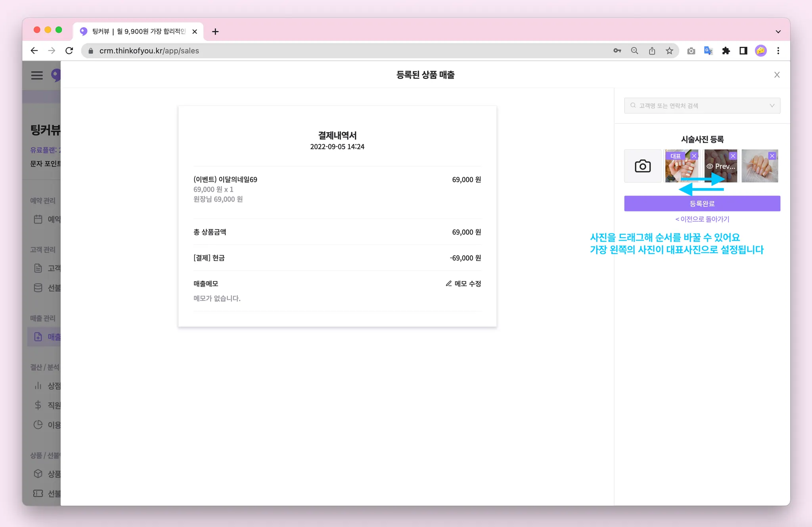Click the 메모 수정 pencil icon
812x527 pixels.
449,283
